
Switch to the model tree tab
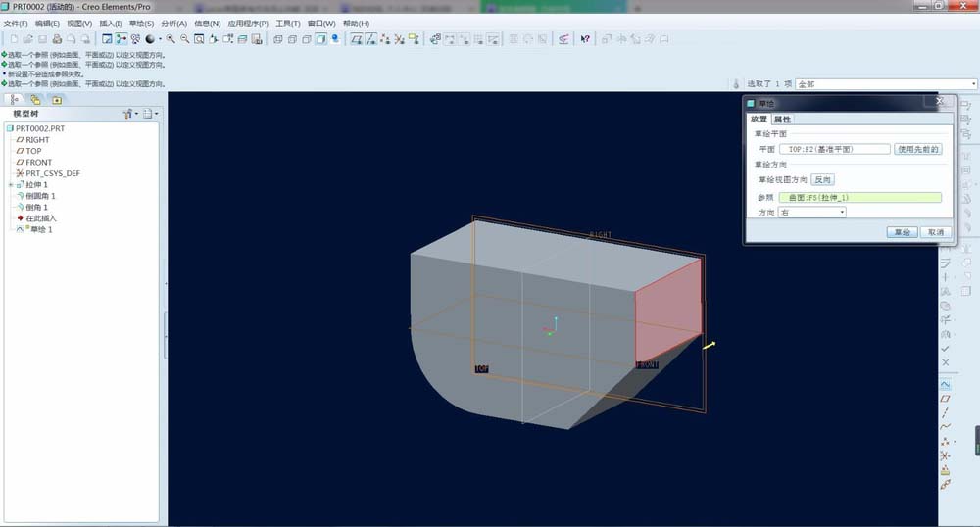[15, 99]
